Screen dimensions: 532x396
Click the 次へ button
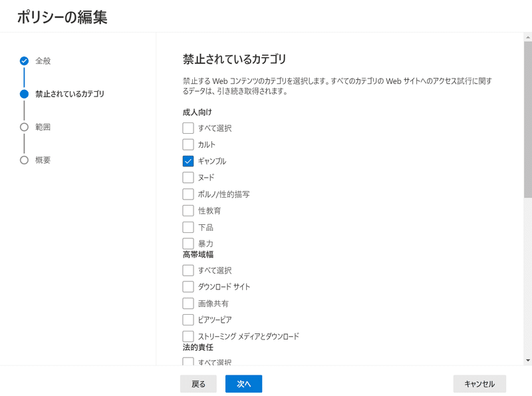tap(243, 384)
